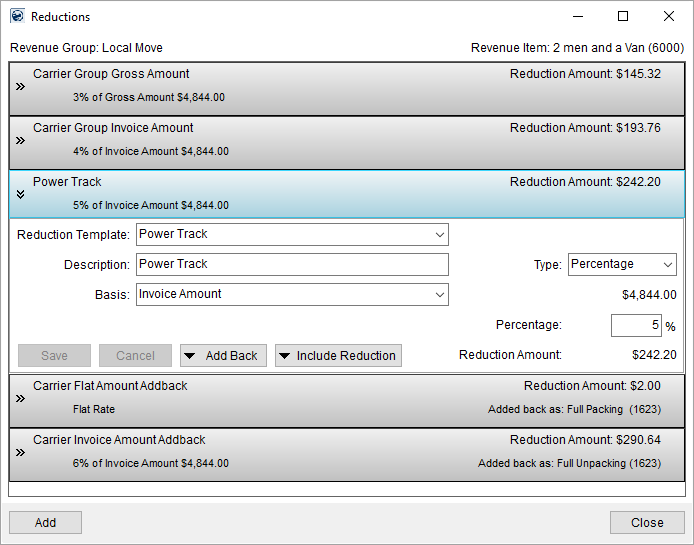Open the Include Reduction dropdown button
694x545 pixels.
pos(338,356)
